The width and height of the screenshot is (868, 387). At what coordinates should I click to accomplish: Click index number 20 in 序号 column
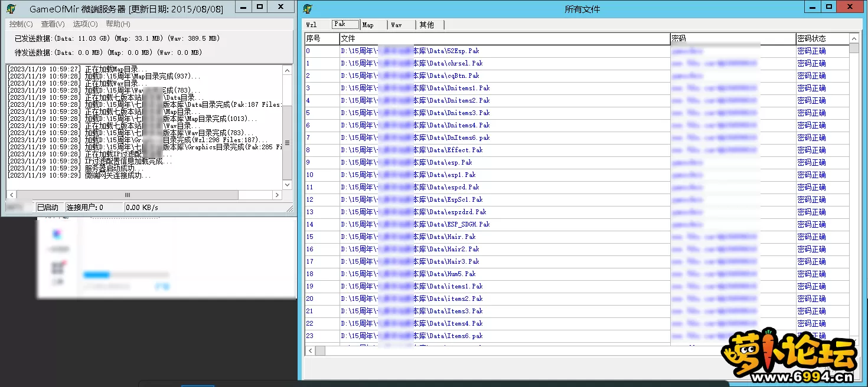pyautogui.click(x=309, y=299)
